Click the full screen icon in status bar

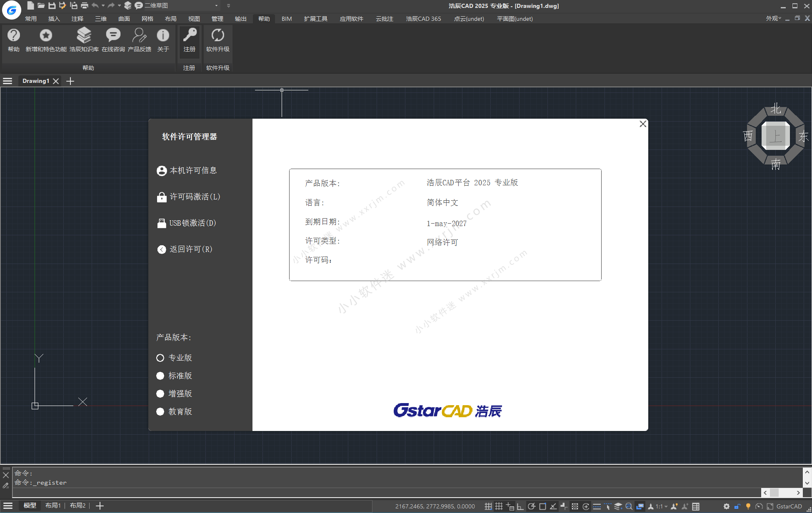point(770,506)
